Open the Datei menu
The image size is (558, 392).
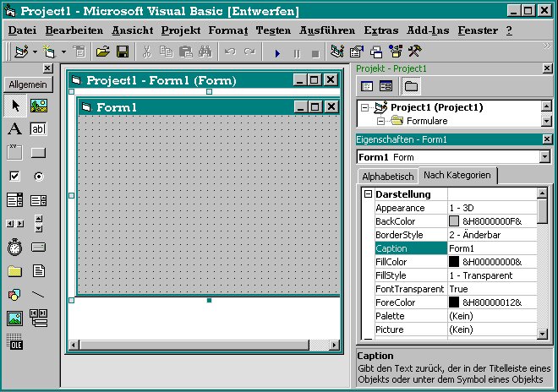click(x=22, y=30)
